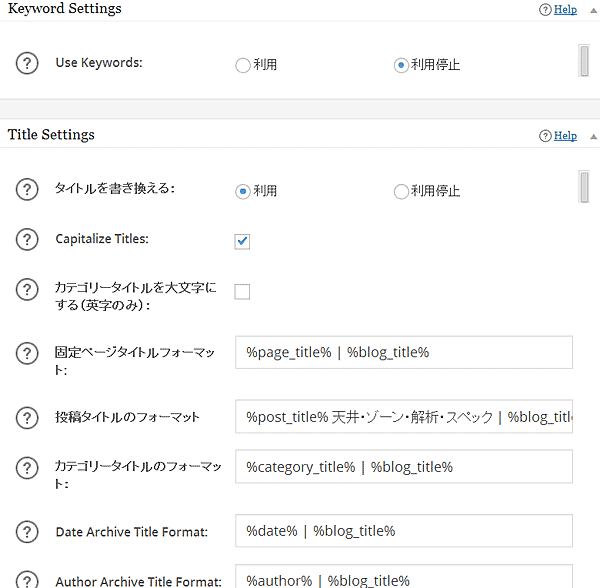
Task: Open Help link in Keyword Settings header
Action: point(565,10)
